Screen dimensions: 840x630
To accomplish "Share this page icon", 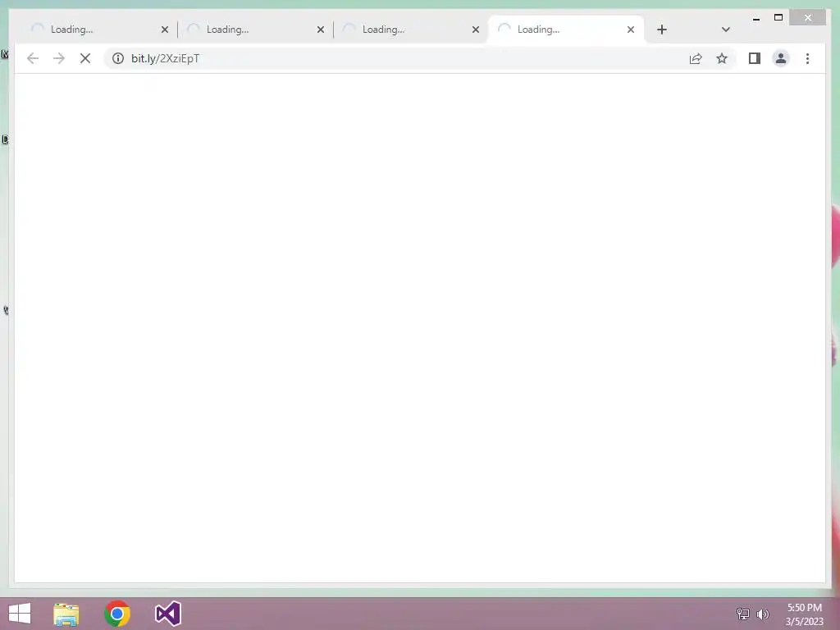I will click(x=696, y=58).
